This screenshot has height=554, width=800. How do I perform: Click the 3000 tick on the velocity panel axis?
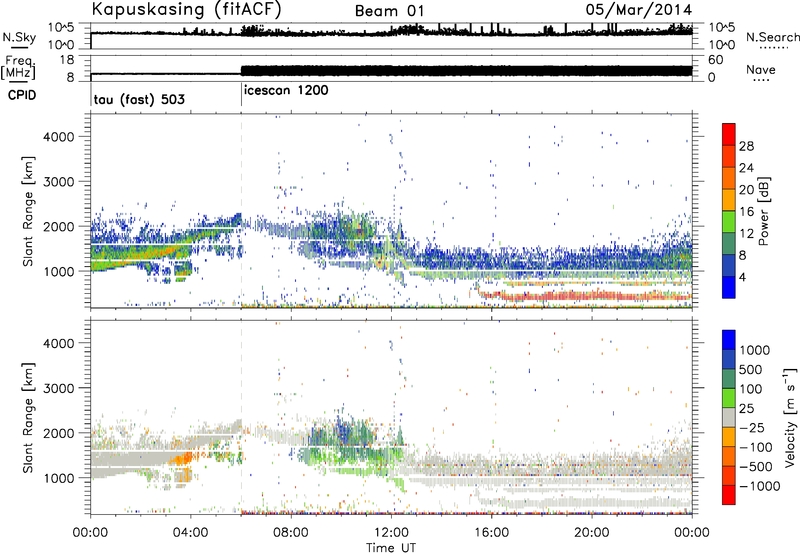59,388
